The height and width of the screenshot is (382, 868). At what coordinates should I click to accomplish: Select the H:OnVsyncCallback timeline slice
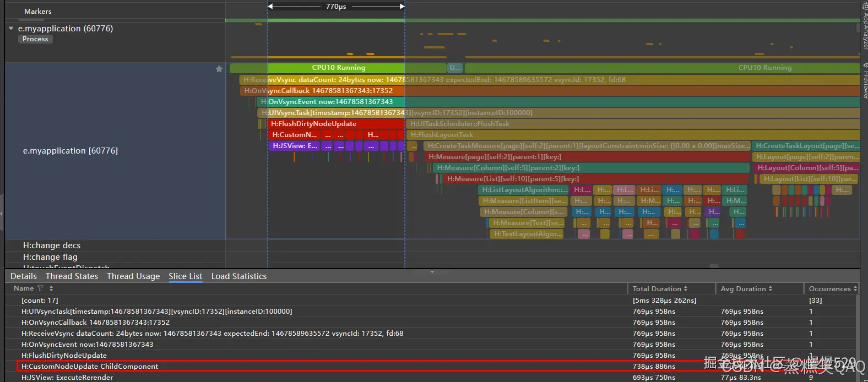coord(550,91)
